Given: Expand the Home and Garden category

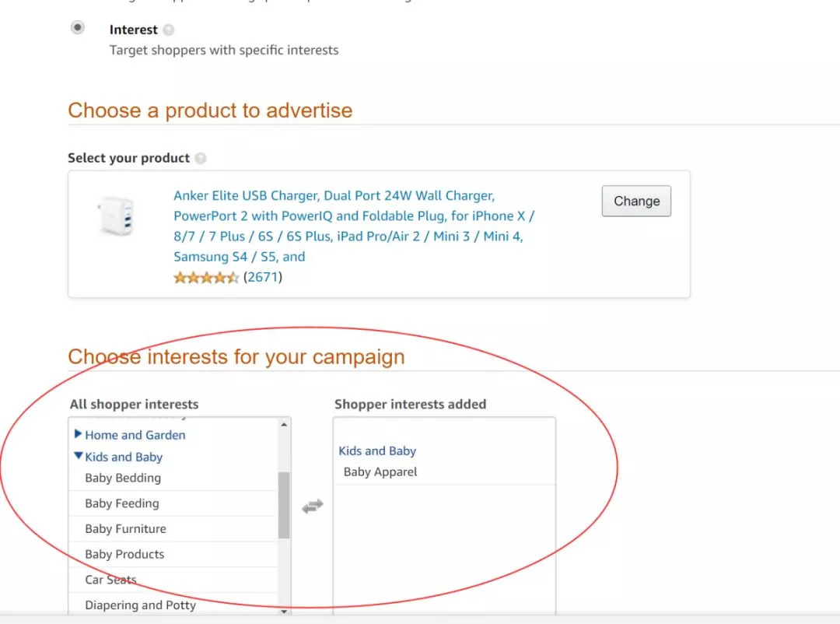Looking at the screenshot, I should (79, 434).
